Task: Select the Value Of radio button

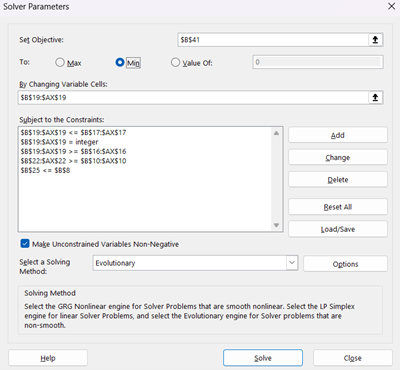Action: (175, 62)
